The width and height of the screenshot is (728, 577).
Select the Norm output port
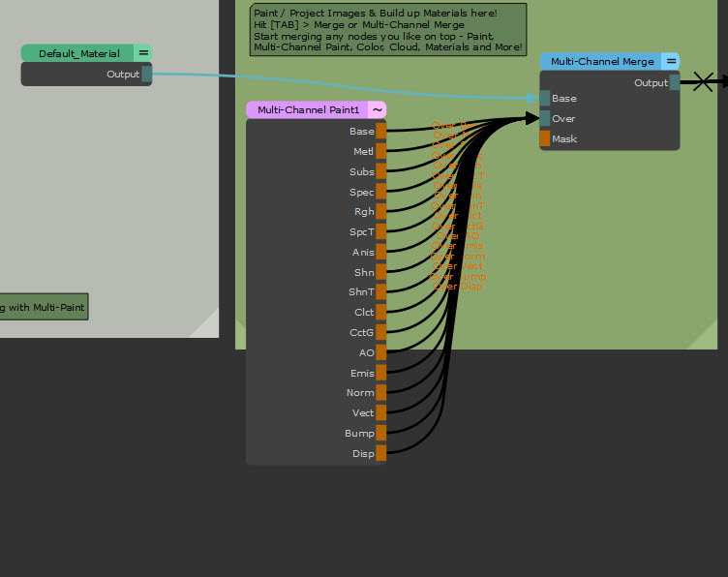(x=381, y=393)
